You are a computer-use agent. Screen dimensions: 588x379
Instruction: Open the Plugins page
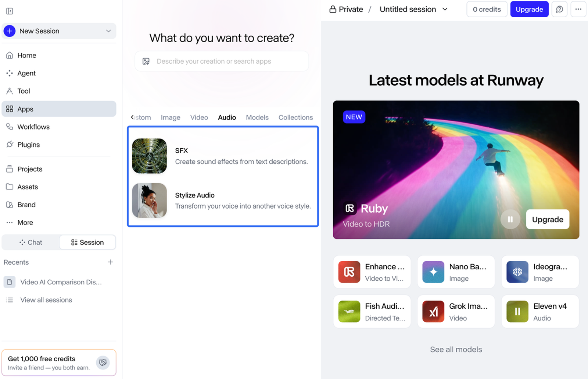(x=59, y=145)
